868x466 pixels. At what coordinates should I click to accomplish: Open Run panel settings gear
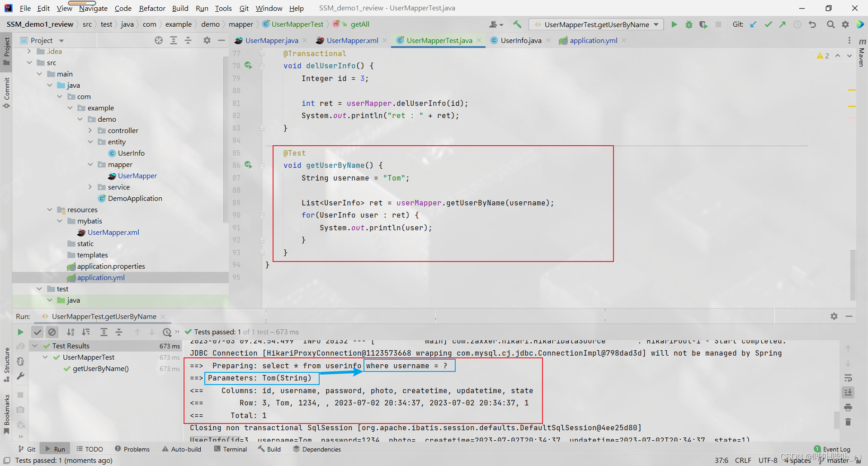[x=834, y=316]
